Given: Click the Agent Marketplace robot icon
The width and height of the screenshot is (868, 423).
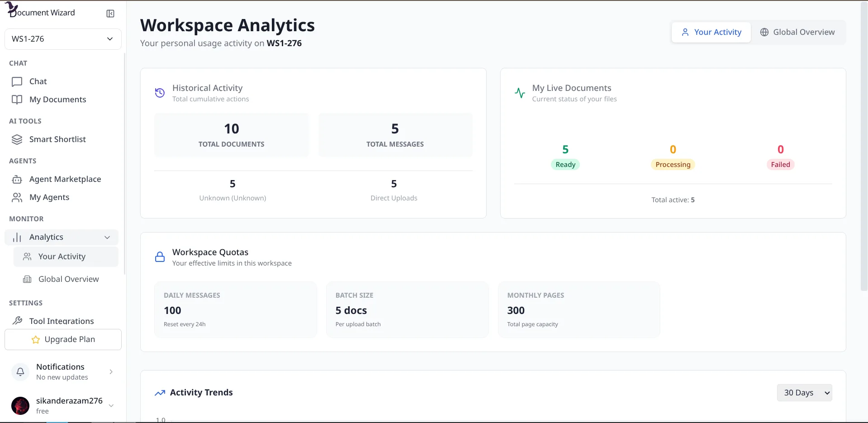Looking at the screenshot, I should tap(17, 179).
